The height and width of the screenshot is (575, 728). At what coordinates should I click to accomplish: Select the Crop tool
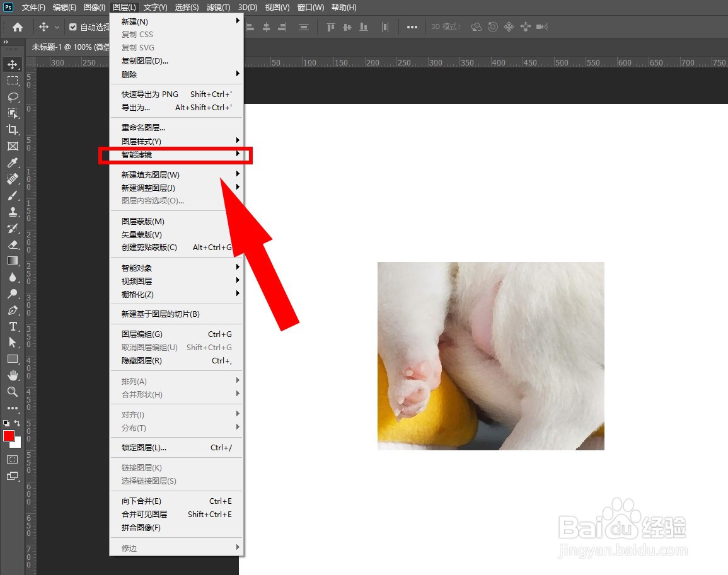pos(13,130)
